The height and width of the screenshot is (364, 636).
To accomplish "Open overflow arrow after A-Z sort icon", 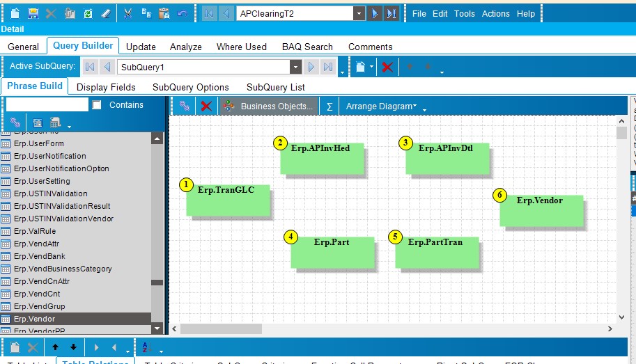I will click(x=161, y=351).
